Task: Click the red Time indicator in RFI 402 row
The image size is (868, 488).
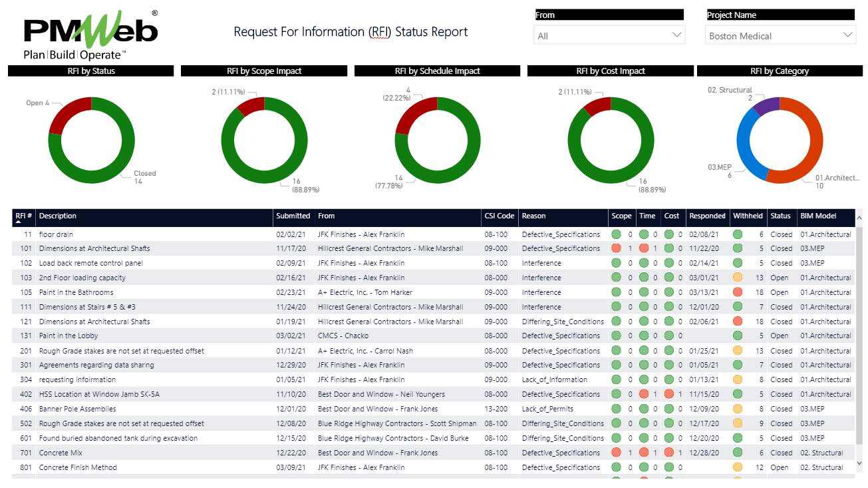Action: 644,394
